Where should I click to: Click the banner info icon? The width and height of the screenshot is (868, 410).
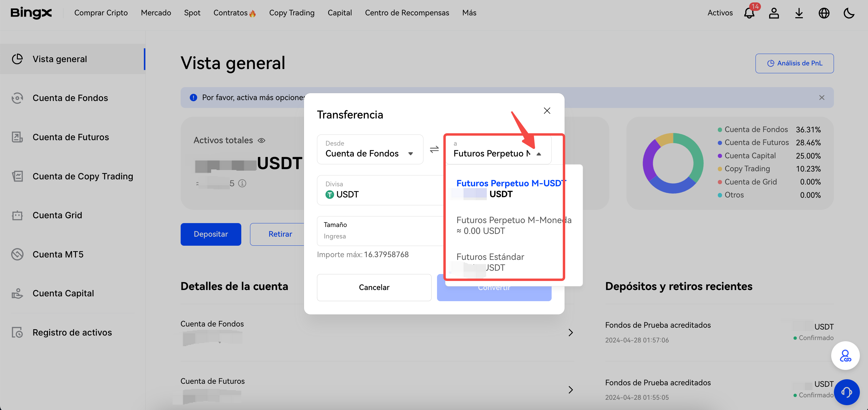point(193,98)
